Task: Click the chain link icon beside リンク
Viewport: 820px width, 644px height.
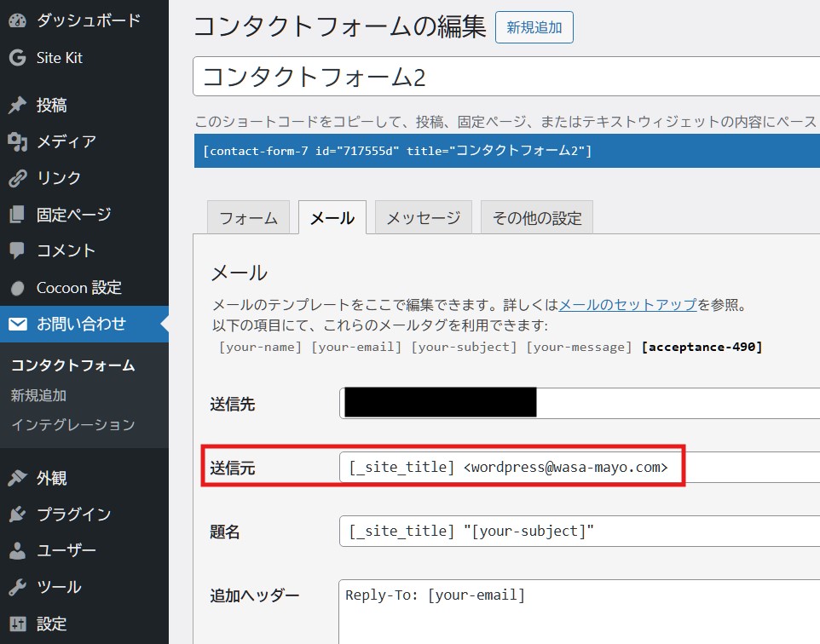Action: (17, 178)
